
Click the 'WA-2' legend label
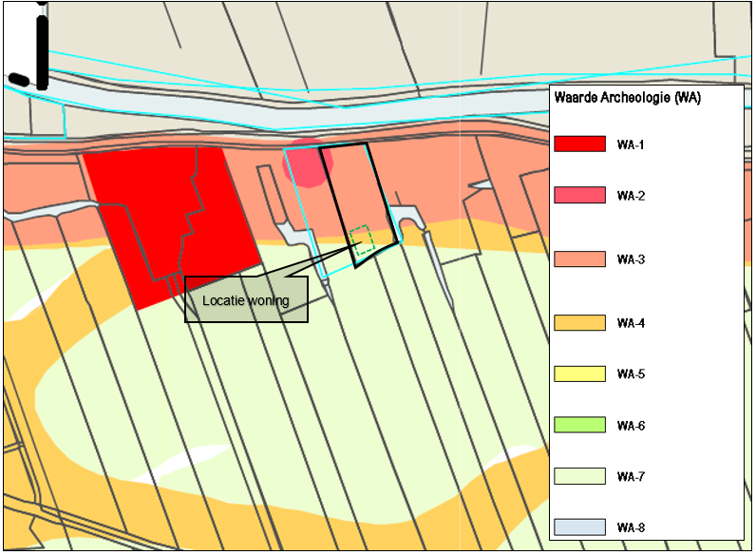tap(631, 196)
